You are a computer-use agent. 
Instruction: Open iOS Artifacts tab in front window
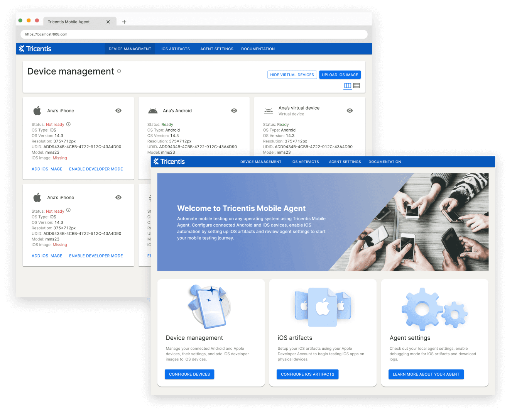[x=305, y=162]
